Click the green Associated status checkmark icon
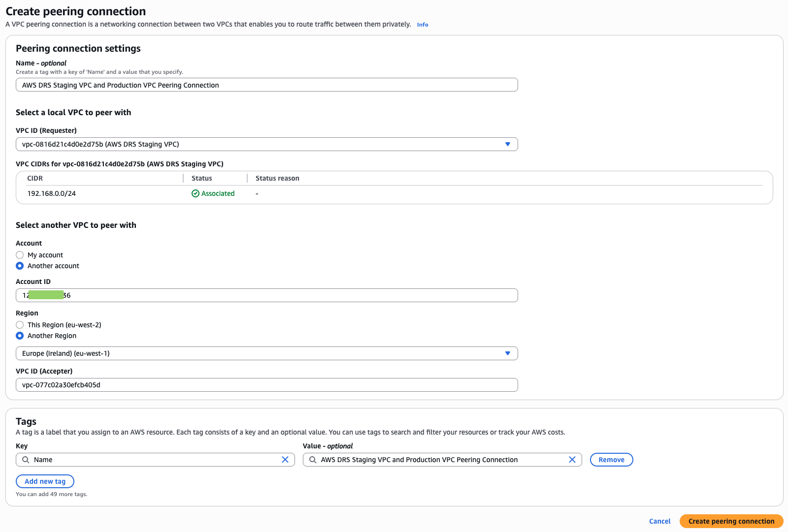Viewport: 788px width, 532px height. point(196,193)
